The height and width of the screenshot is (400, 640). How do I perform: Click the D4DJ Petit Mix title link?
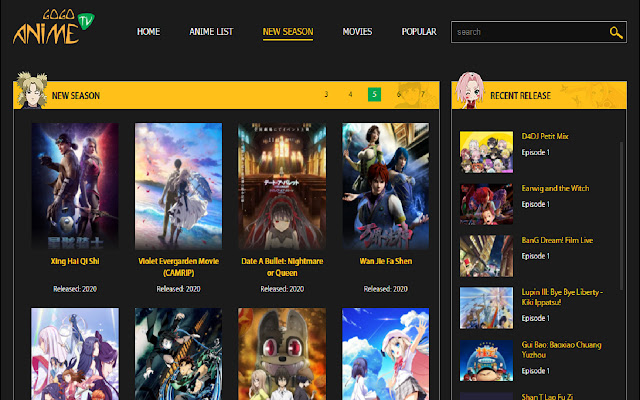(x=545, y=136)
